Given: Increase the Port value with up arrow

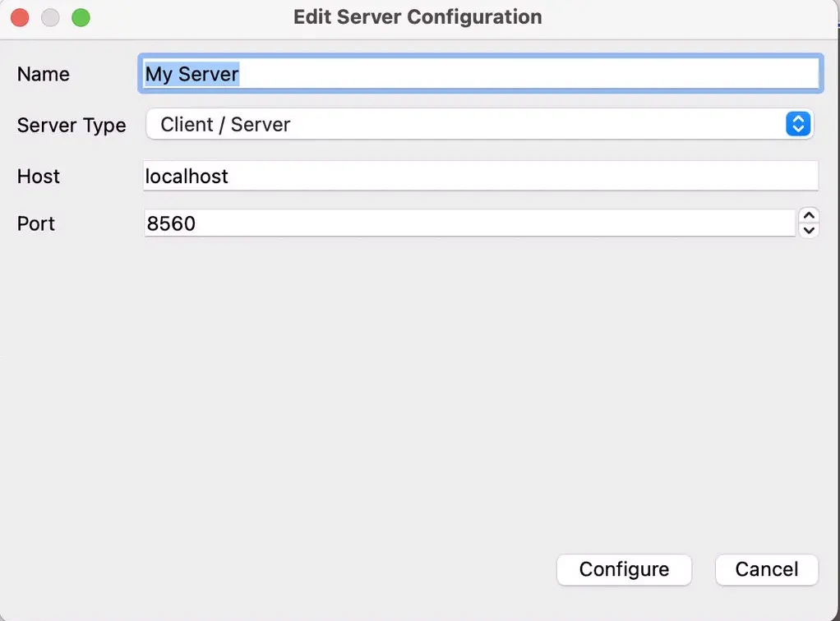Looking at the screenshot, I should tap(809, 216).
